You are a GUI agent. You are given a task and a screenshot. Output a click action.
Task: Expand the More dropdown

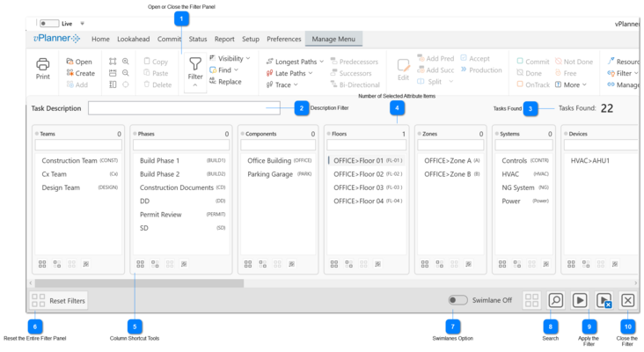click(584, 84)
